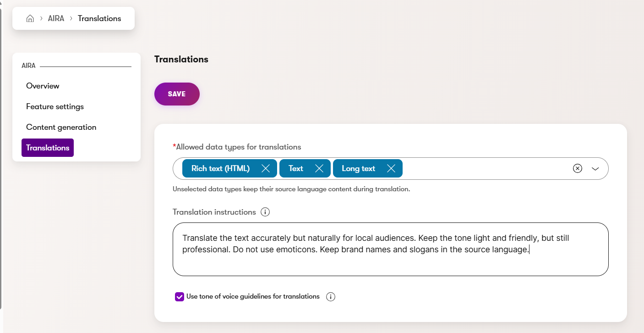Select Translations in the sidebar
The image size is (644, 333).
(47, 147)
